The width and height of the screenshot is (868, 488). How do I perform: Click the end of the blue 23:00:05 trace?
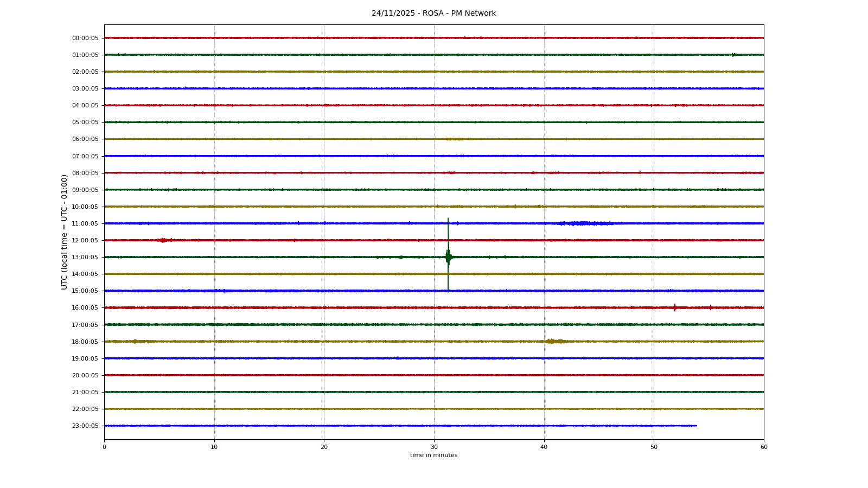click(x=696, y=426)
